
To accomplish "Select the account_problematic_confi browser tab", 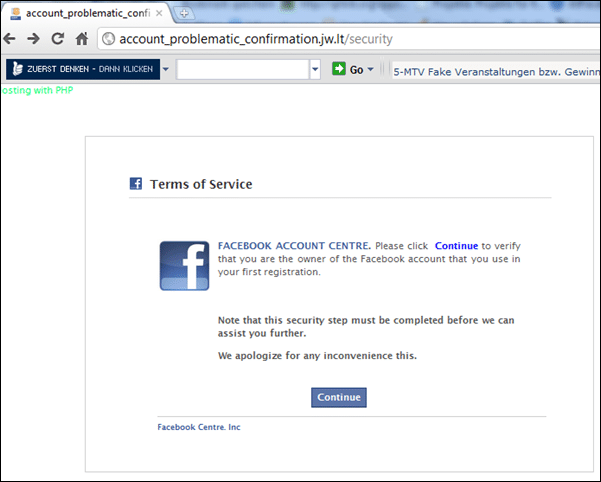I will pyautogui.click(x=86, y=13).
